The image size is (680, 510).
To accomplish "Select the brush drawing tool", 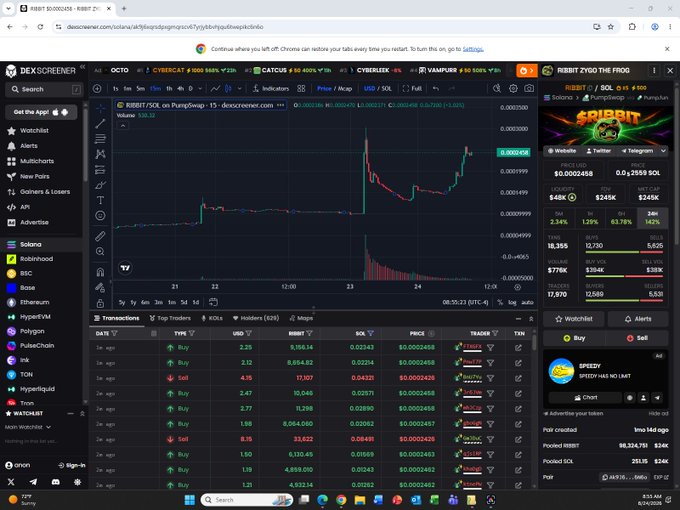I will point(100,185).
